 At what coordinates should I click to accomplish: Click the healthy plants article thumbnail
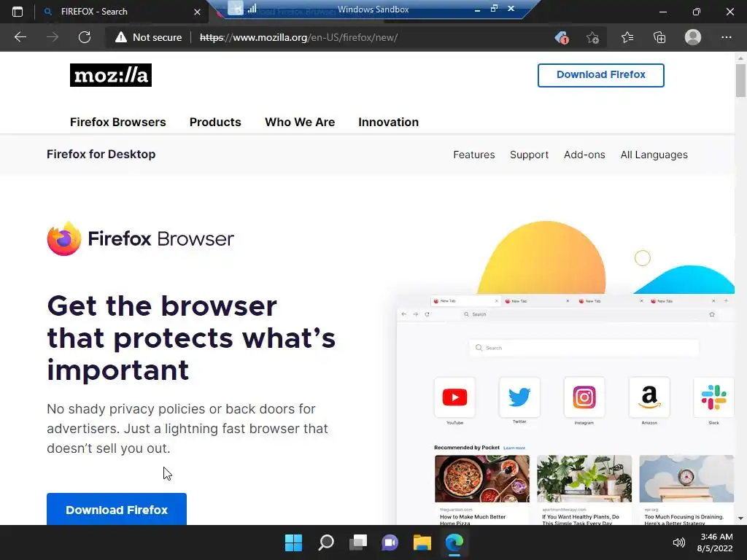pos(584,478)
